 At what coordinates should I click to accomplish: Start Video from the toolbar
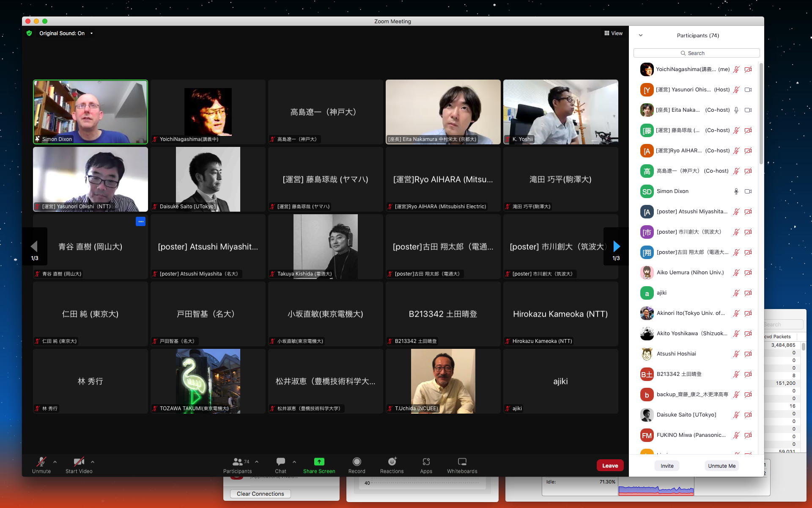pos(79,461)
